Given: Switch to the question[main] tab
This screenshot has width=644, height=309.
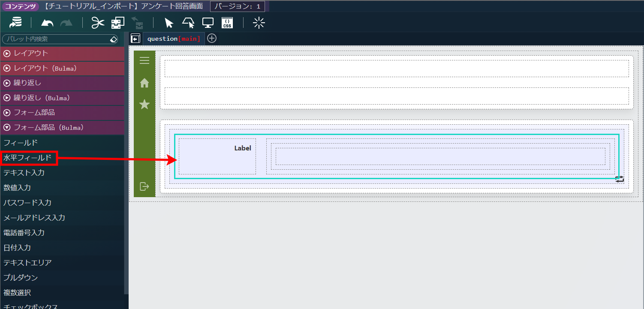Looking at the screenshot, I should 174,39.
